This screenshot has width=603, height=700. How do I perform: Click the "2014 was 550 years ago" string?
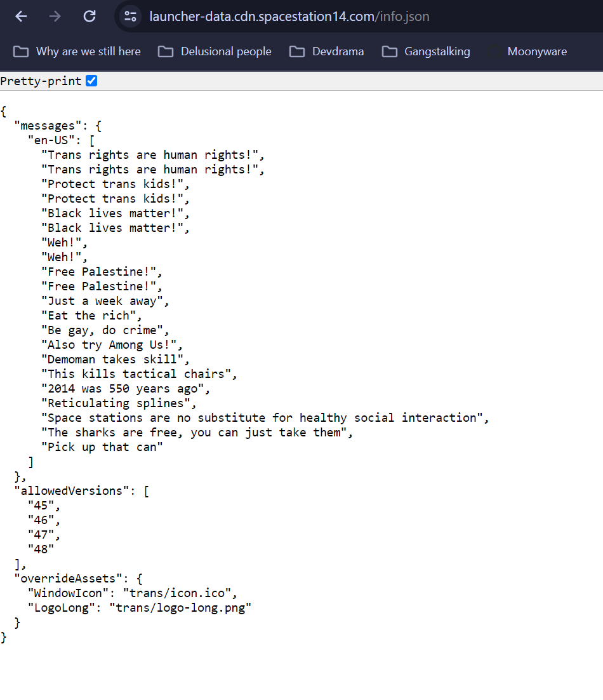point(123,389)
